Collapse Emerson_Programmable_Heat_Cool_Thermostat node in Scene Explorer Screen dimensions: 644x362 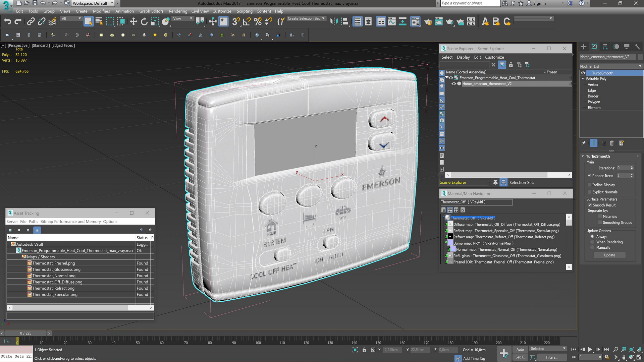(447, 77)
